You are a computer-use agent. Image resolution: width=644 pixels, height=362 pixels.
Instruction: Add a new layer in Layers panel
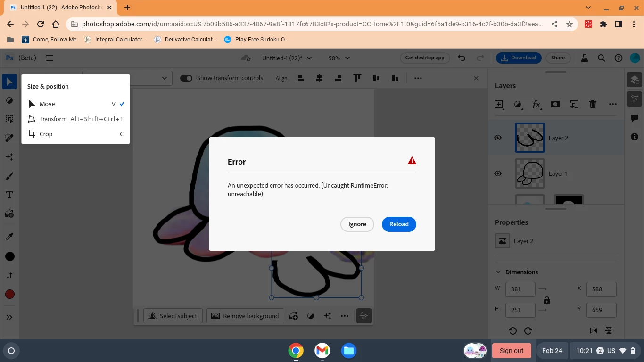click(x=499, y=105)
